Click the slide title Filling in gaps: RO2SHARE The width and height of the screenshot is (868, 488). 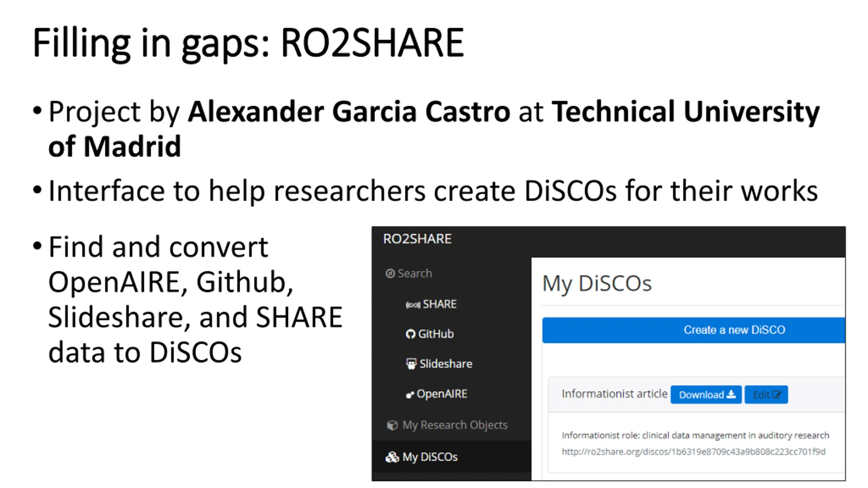point(248,44)
